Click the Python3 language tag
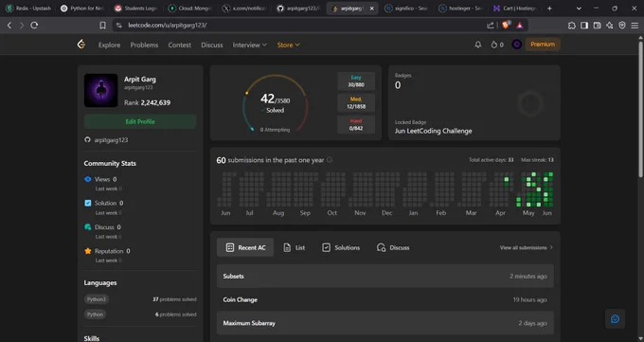Image resolution: width=644 pixels, height=342 pixels. tap(96, 299)
